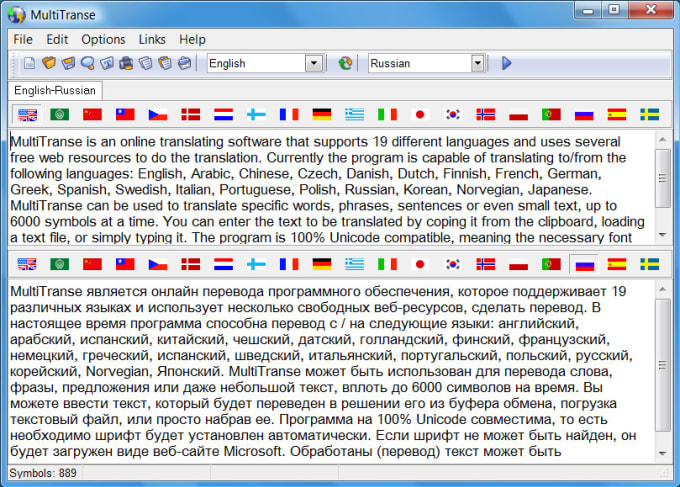The height and width of the screenshot is (487, 680).
Task: Choose Spanish flag in the translation flag row
Action: (617, 264)
